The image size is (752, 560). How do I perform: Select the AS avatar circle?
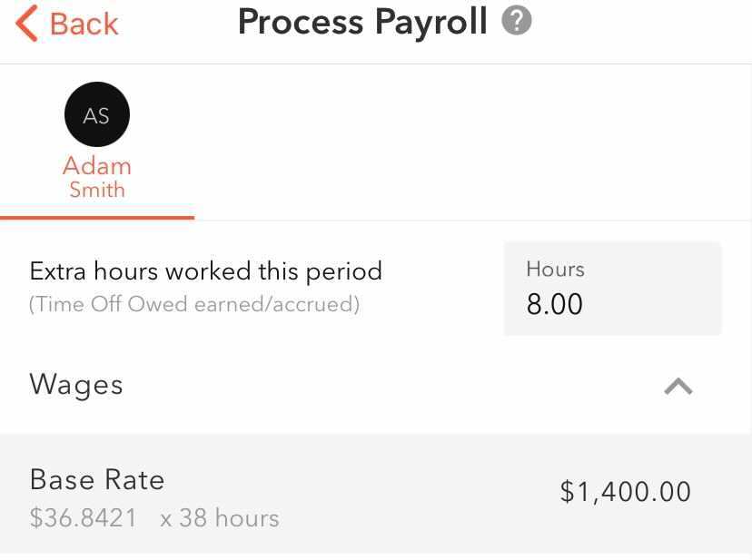point(97,116)
